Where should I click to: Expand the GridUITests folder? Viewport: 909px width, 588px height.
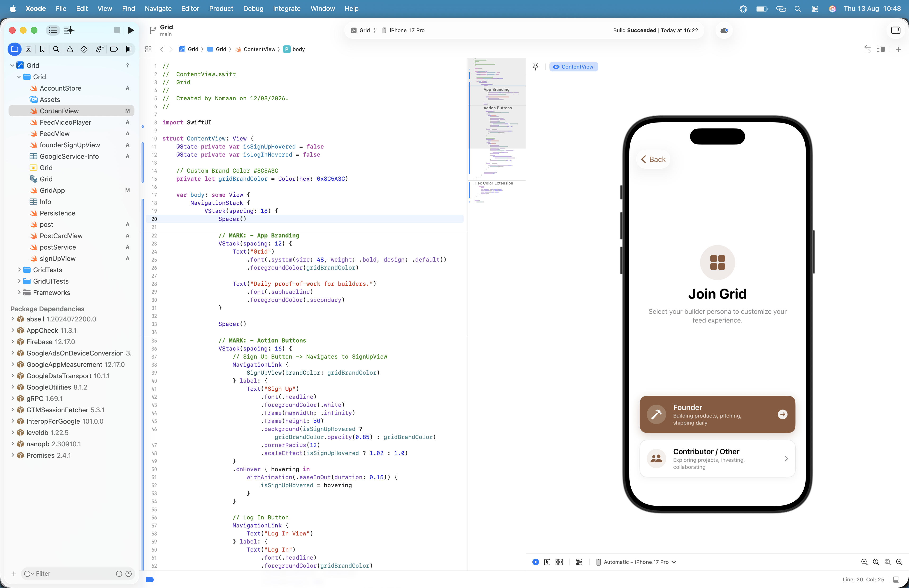pos(19,281)
